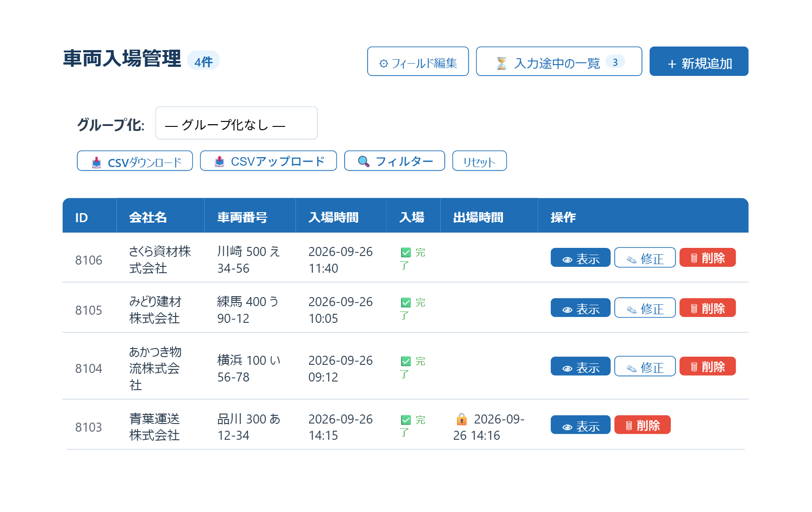The width and height of the screenshot is (812, 512).
Task: Show record 8103 with 表示
Action: 581,424
